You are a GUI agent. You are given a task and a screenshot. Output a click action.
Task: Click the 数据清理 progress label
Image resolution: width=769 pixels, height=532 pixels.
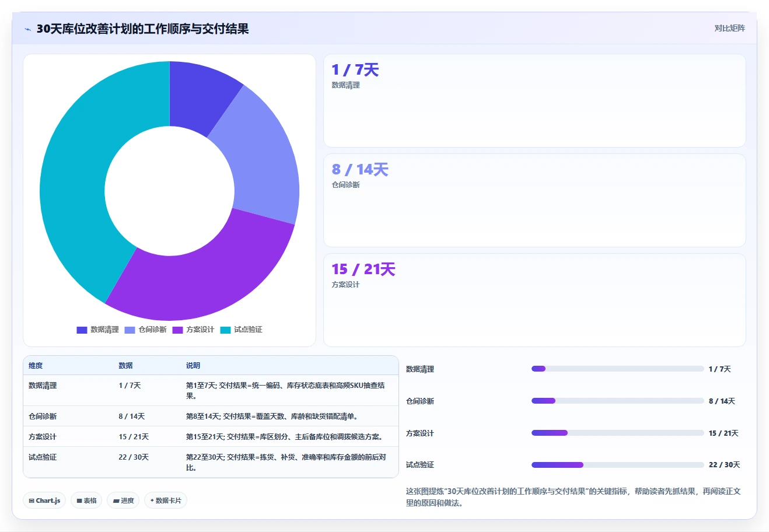tap(420, 369)
